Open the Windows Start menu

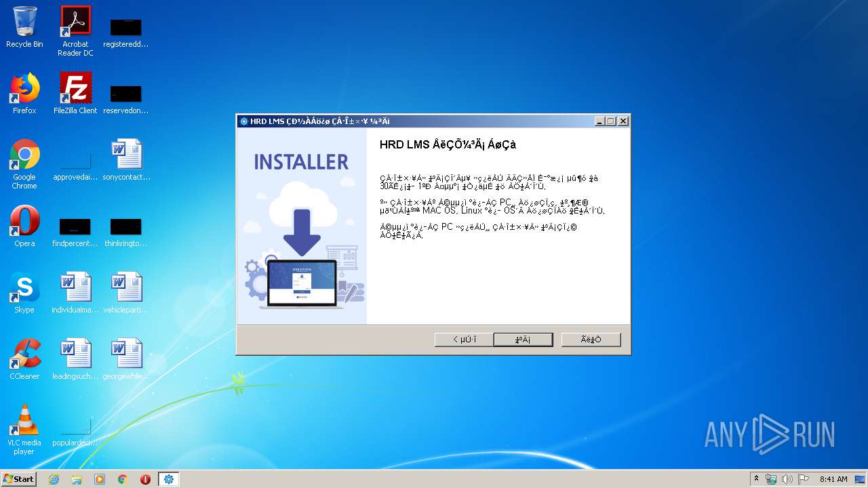19,479
